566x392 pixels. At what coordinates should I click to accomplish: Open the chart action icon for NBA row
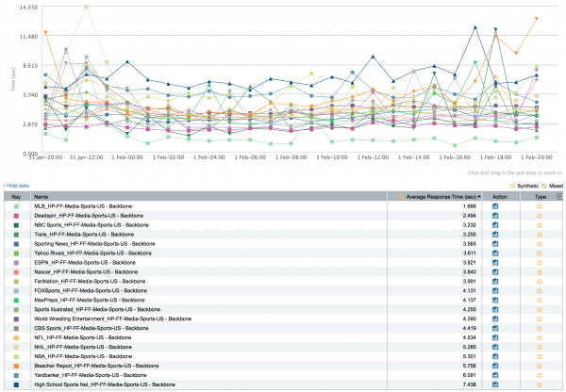pos(495,356)
